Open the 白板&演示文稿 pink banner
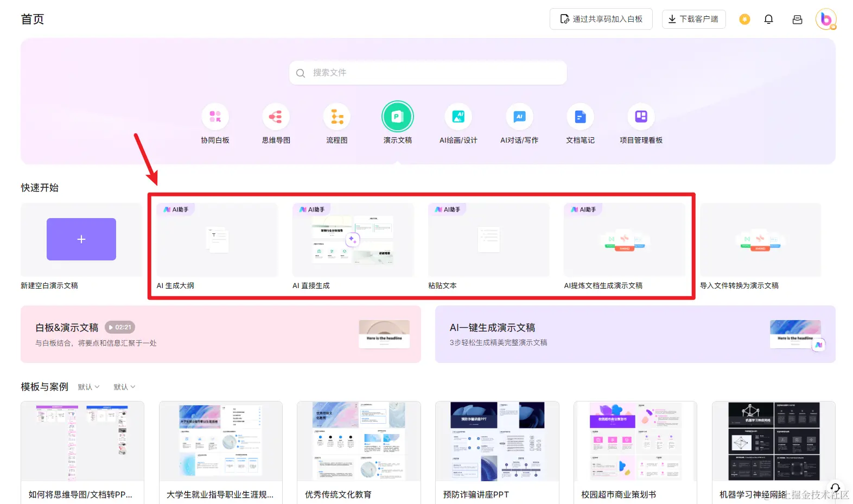This screenshot has width=853, height=504. point(221,334)
